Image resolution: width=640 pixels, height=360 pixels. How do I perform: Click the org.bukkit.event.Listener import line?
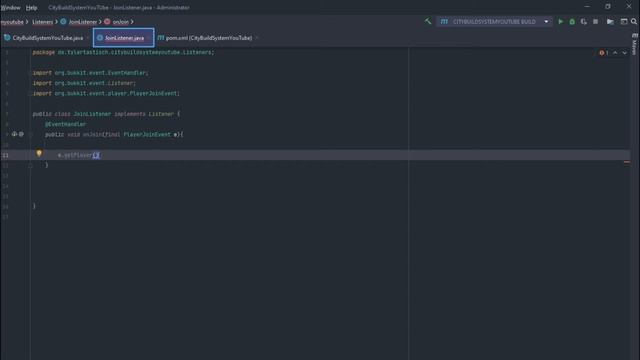coord(84,83)
